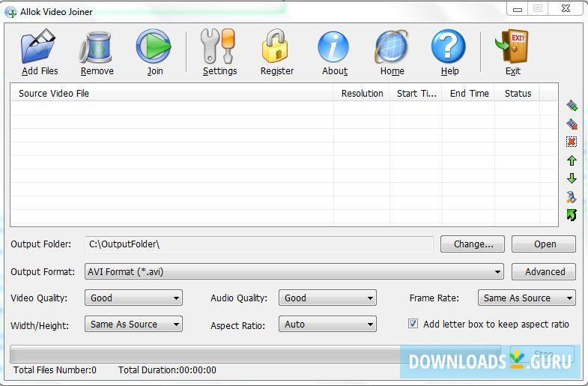
Task: Click the side film strip icon with green plus
Action: (x=572, y=106)
